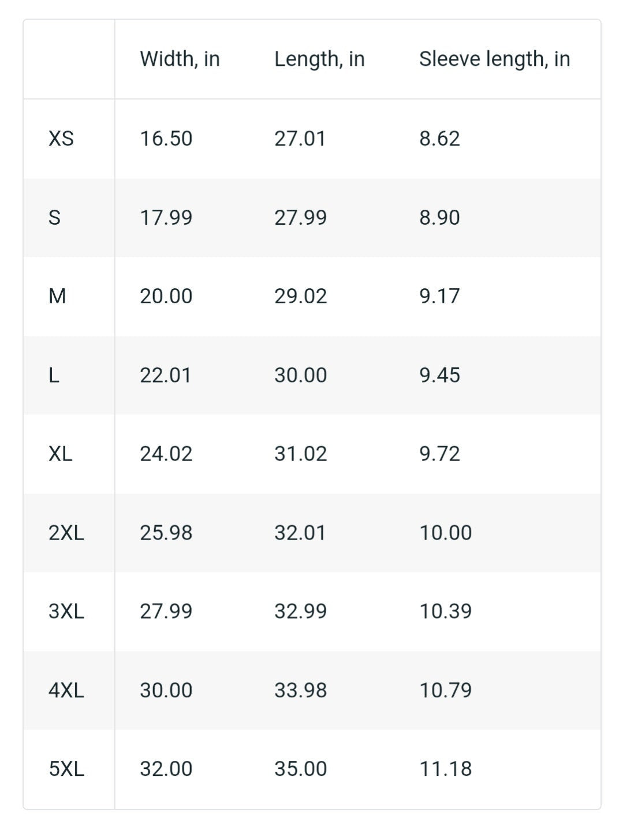Select the XS size row label
This screenshot has width=623, height=840.
point(61,139)
